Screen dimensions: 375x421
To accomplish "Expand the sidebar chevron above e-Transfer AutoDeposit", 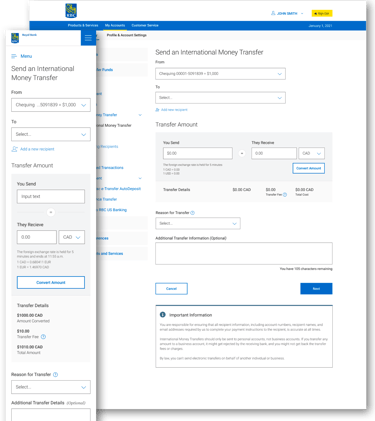I will (x=140, y=178).
